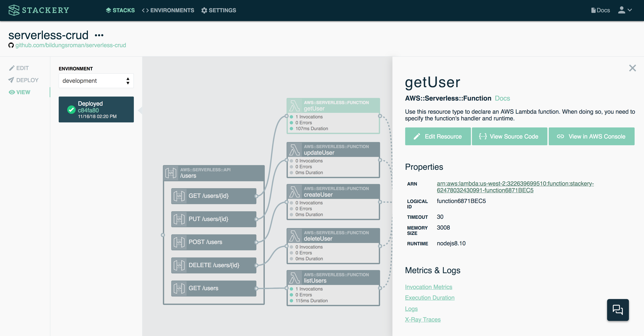Click the function6871BEC5 logical ID value
Viewport: 644px width, 336px height.
coord(461,201)
